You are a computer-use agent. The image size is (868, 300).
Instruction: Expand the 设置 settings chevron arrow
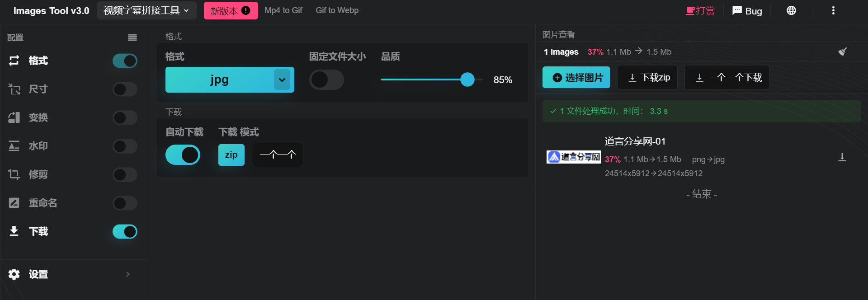point(127,274)
